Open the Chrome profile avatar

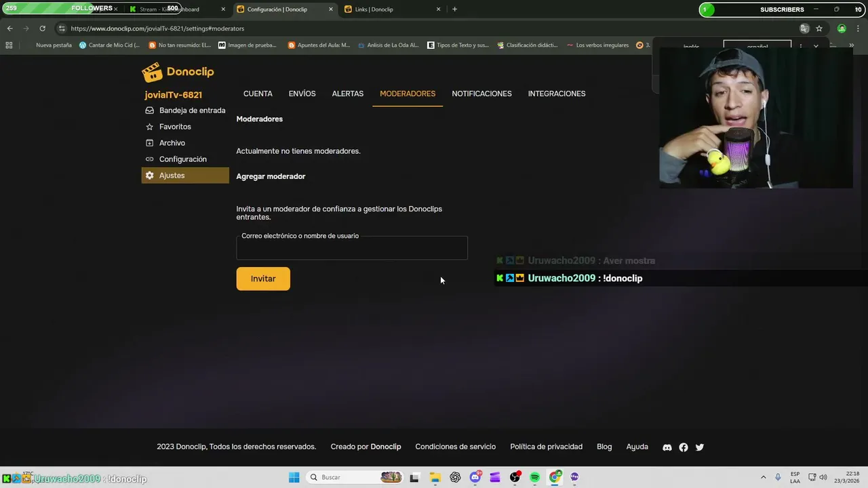842,28
